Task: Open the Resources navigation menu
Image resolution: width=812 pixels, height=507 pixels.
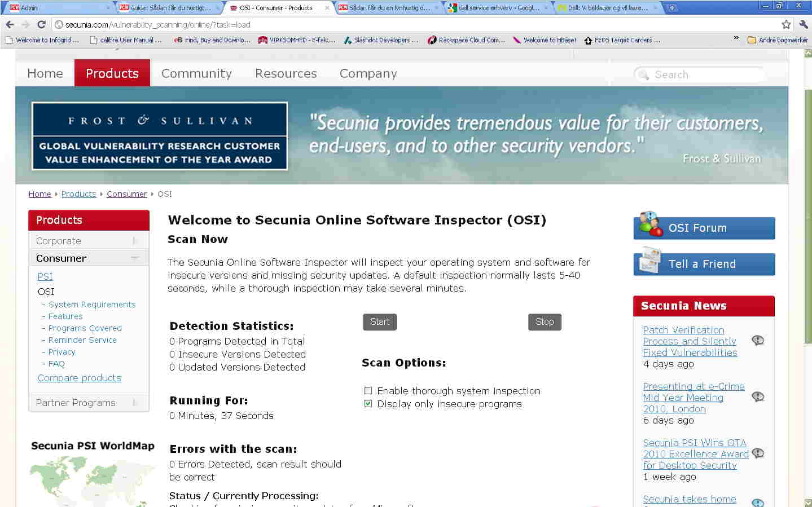Action: pyautogui.click(x=286, y=73)
